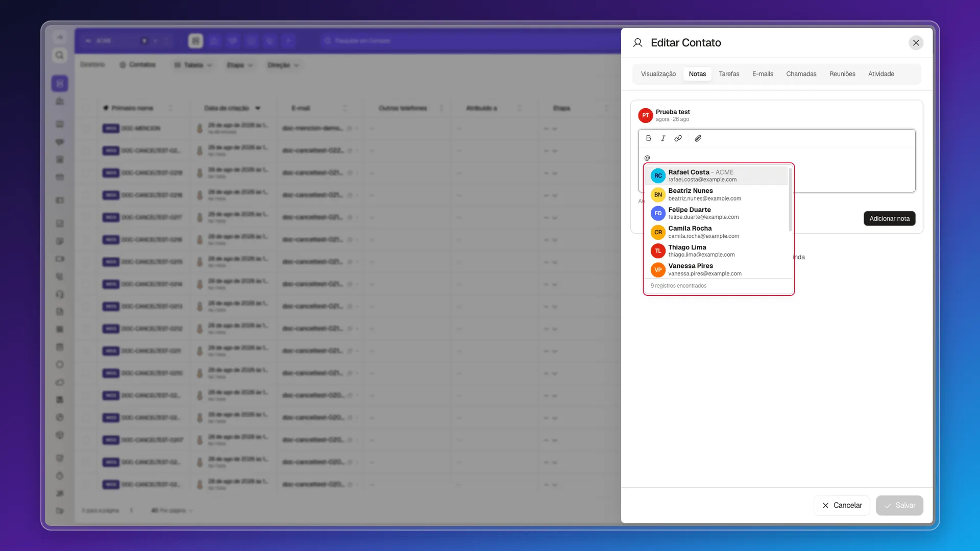Image resolution: width=980 pixels, height=551 pixels.
Task: Click the BN avatar for Beatriz Nunes
Action: pyautogui.click(x=658, y=194)
